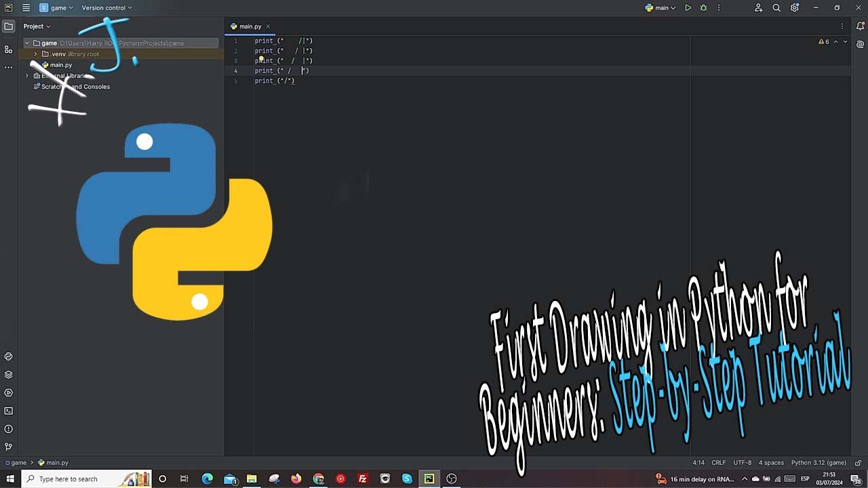The height and width of the screenshot is (488, 868).
Task: Open the Version control dropdown
Action: tap(106, 7)
